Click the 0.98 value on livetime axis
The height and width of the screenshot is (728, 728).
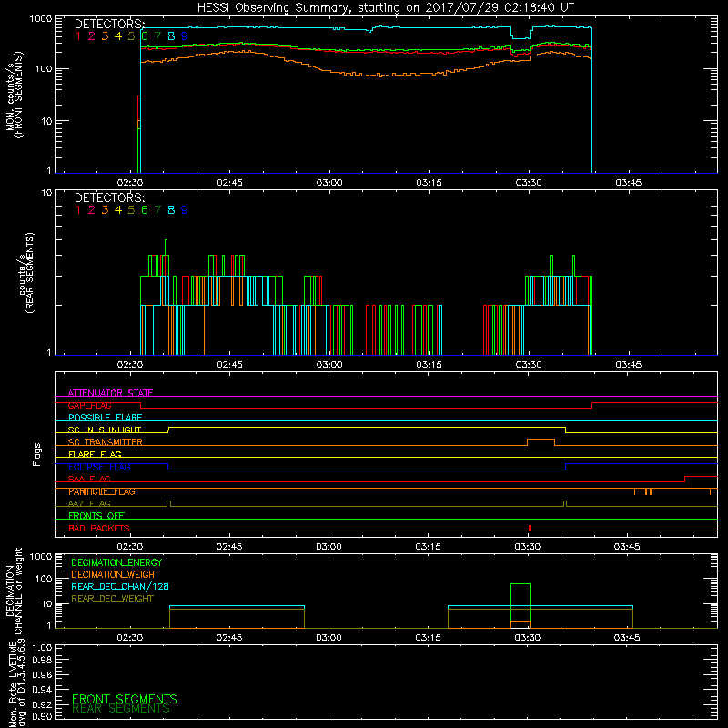(42, 660)
